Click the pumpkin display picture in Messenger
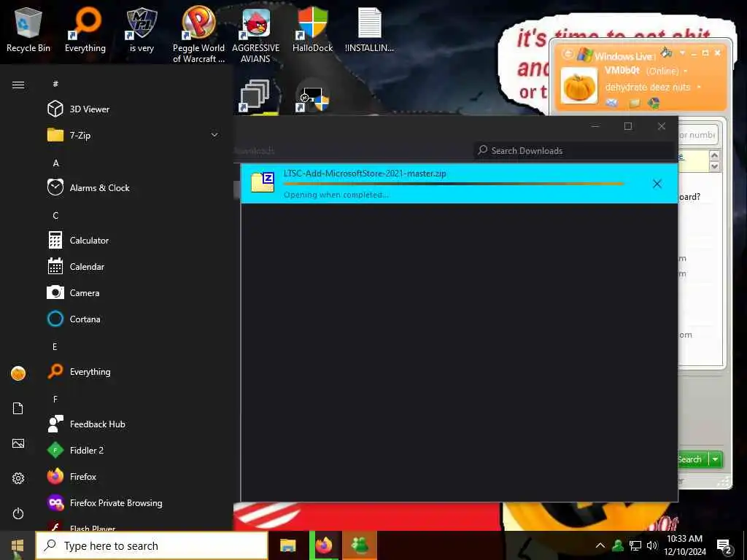 coord(578,86)
